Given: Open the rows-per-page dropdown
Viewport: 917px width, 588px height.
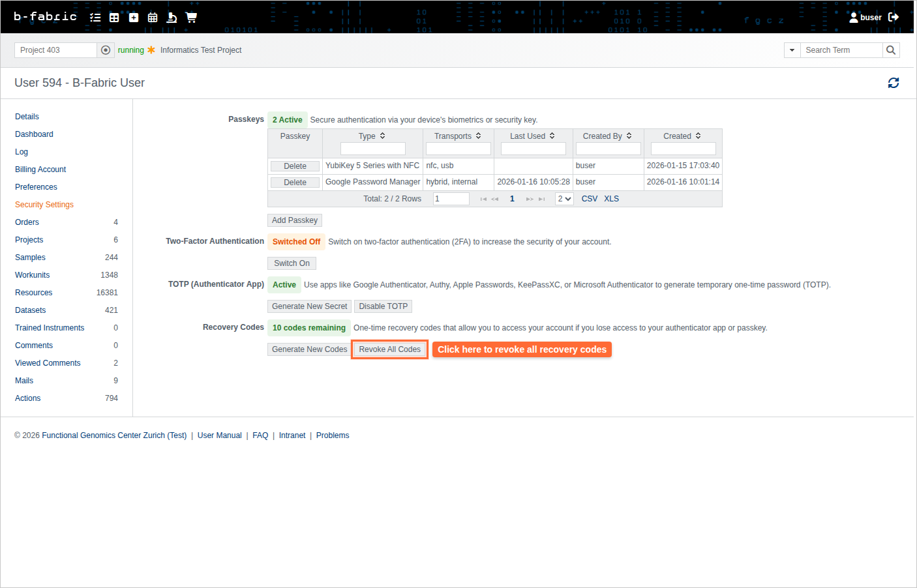Looking at the screenshot, I should pos(564,199).
